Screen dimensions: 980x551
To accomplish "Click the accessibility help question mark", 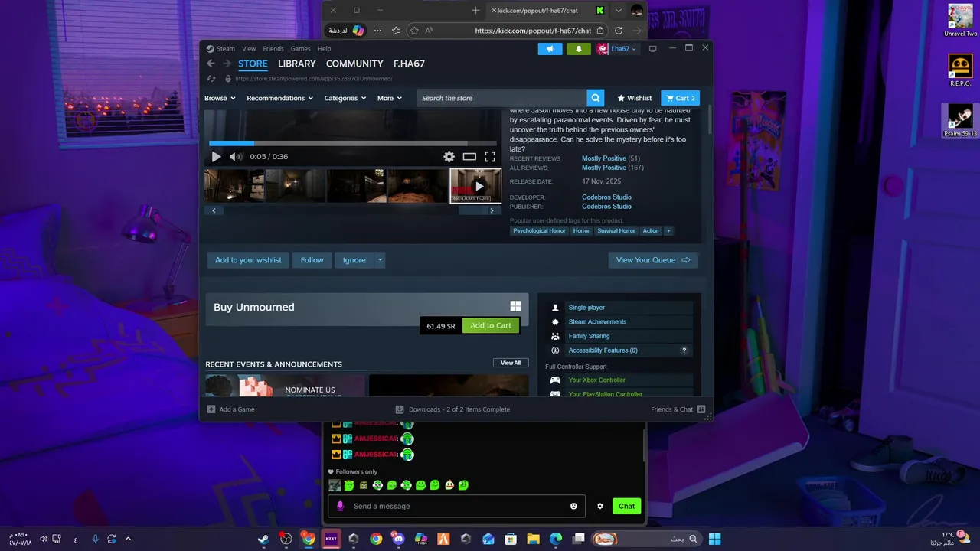I will click(684, 350).
